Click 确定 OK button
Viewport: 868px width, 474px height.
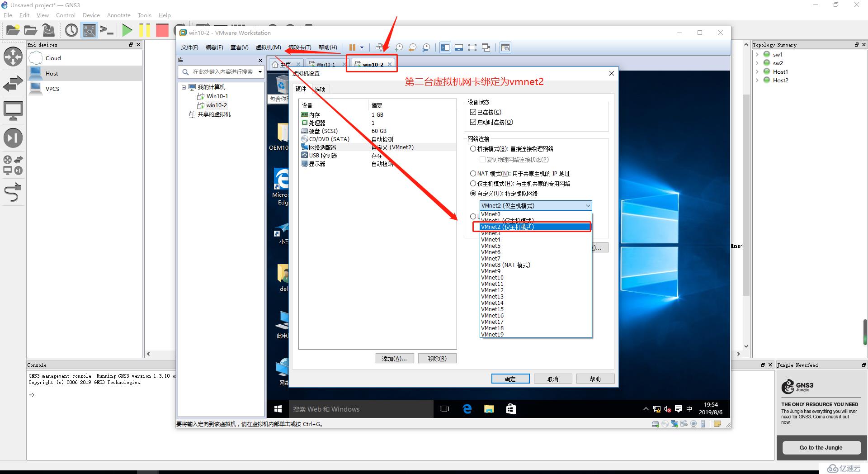tap(510, 379)
